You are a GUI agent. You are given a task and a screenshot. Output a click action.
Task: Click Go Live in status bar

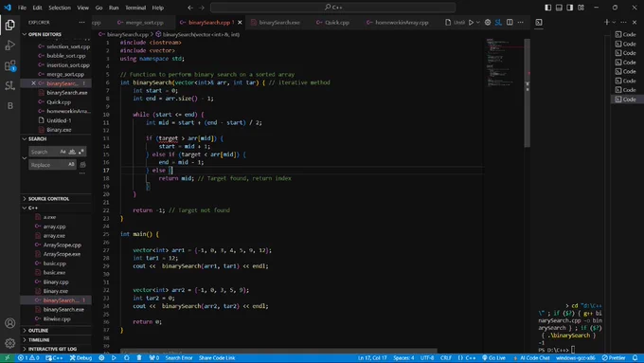pos(493,358)
